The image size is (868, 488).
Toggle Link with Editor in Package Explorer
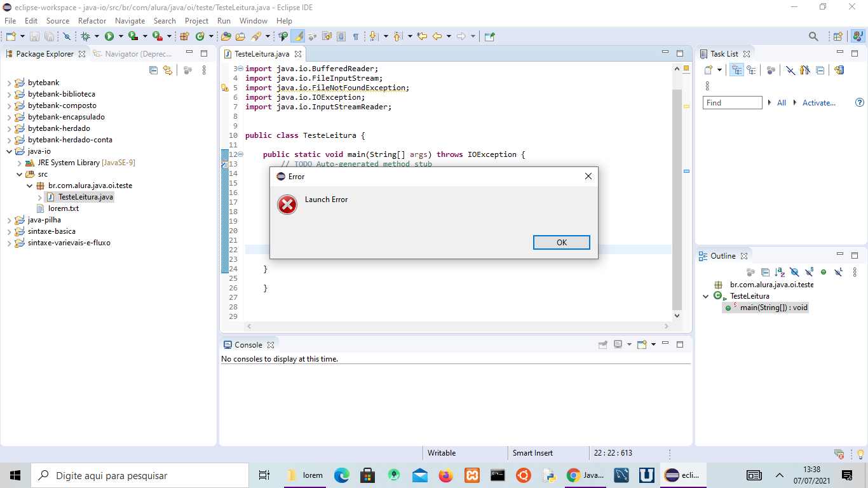point(168,70)
